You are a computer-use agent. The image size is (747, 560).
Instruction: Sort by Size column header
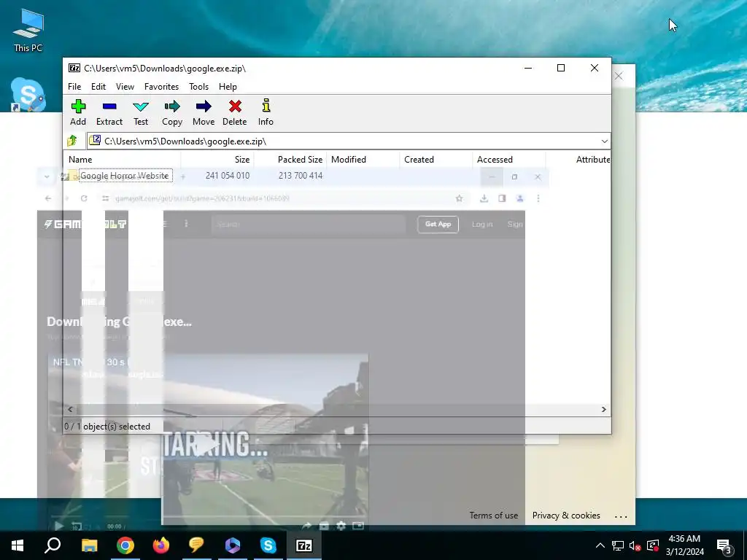217,160
